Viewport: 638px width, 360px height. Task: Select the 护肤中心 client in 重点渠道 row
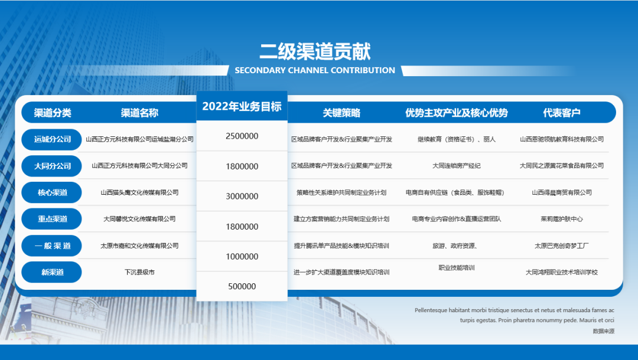562,219
